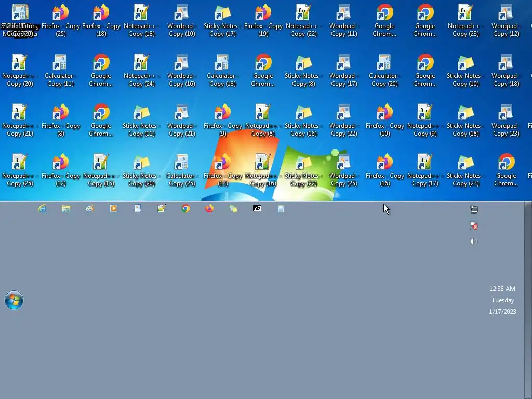Select Sticky Notes - Copy (10) icon

click(x=465, y=70)
